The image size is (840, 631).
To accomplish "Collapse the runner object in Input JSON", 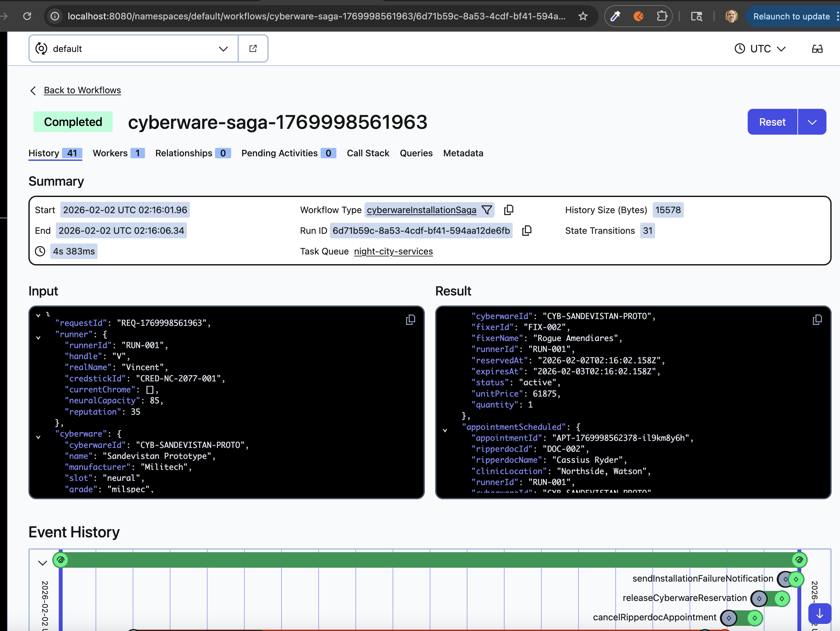I will (37, 337).
